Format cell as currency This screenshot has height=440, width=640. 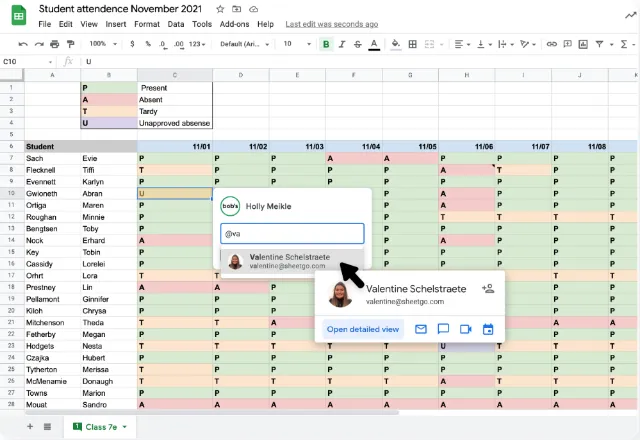pos(132,44)
